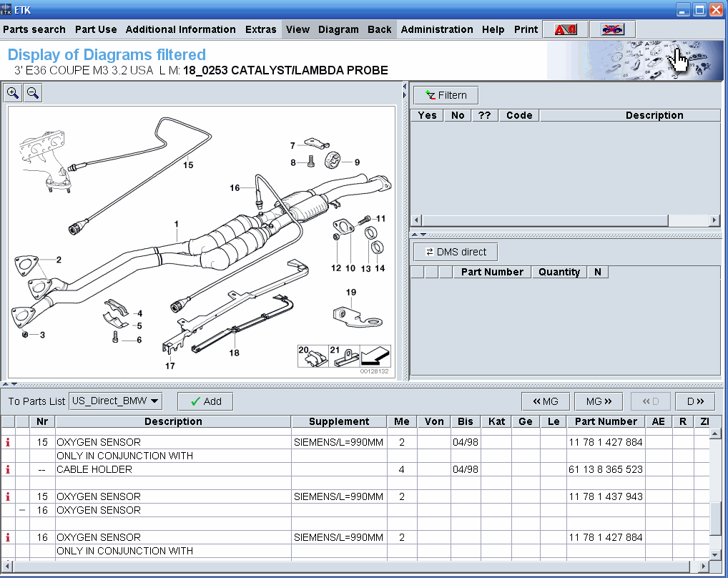728x578 pixels.
Task: Go to next main group MG »
Action: click(x=599, y=401)
